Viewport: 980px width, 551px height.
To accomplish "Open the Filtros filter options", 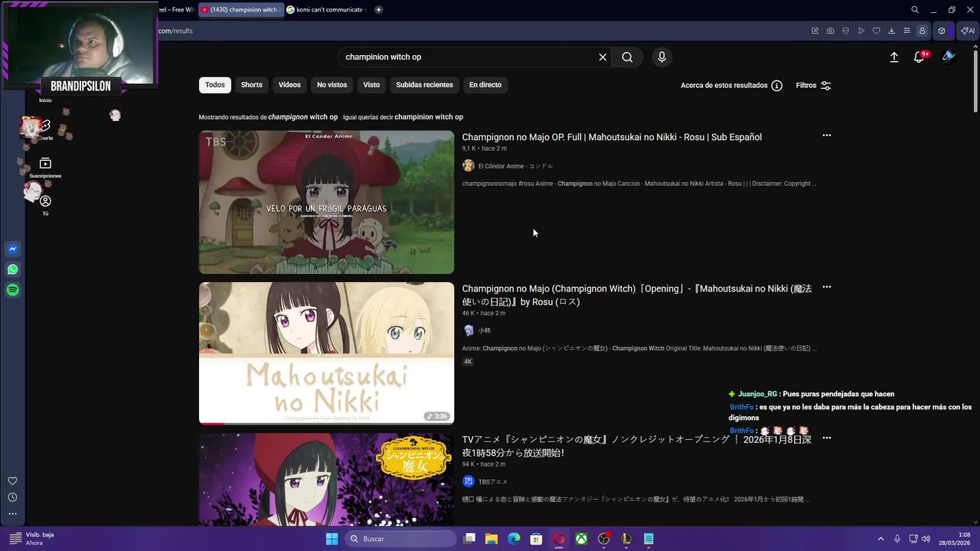I will tap(813, 86).
